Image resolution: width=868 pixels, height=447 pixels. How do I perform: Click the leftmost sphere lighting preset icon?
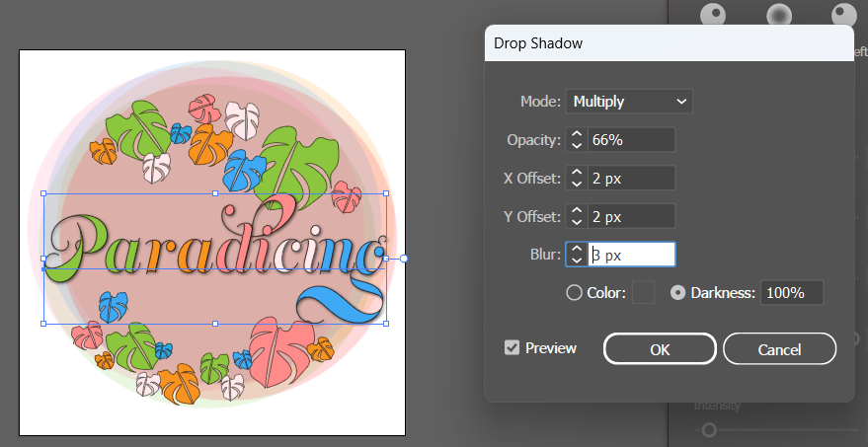click(714, 12)
